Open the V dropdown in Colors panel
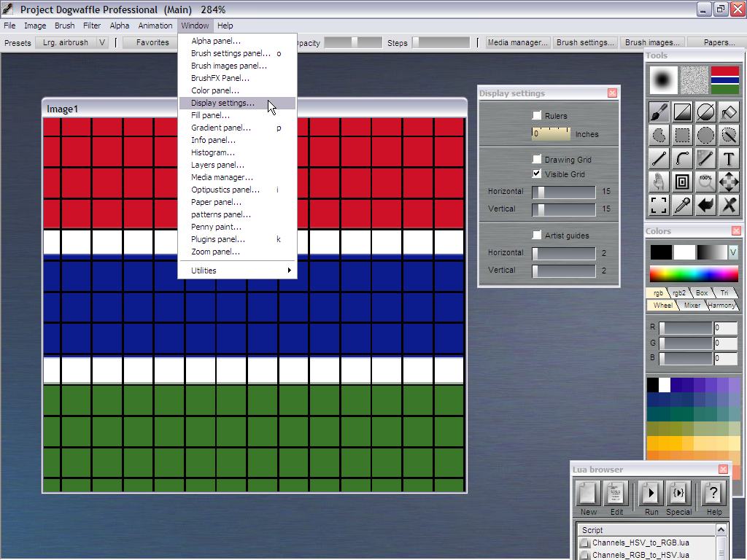This screenshot has height=560, width=747. [x=733, y=252]
